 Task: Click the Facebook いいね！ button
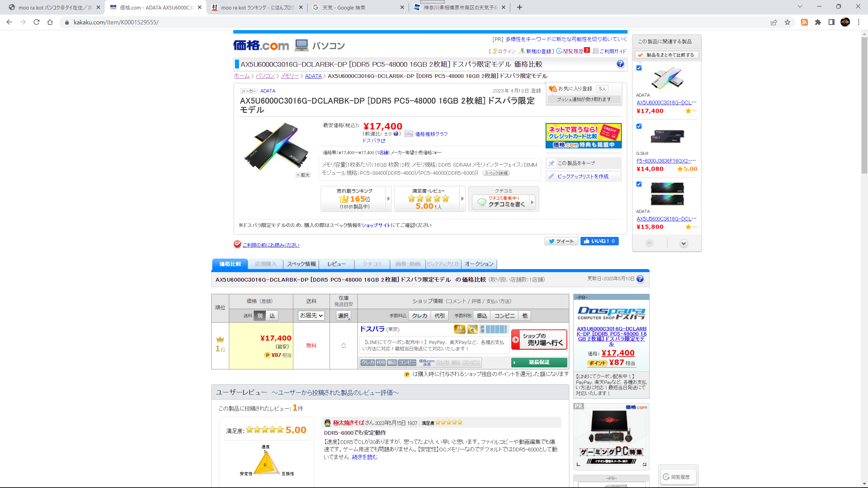[x=599, y=241]
